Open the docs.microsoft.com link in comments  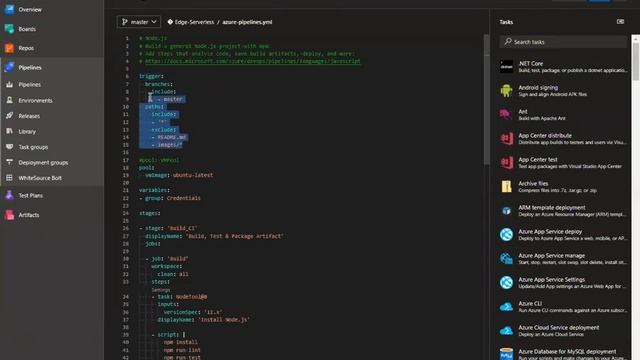pyautogui.click(x=253, y=61)
